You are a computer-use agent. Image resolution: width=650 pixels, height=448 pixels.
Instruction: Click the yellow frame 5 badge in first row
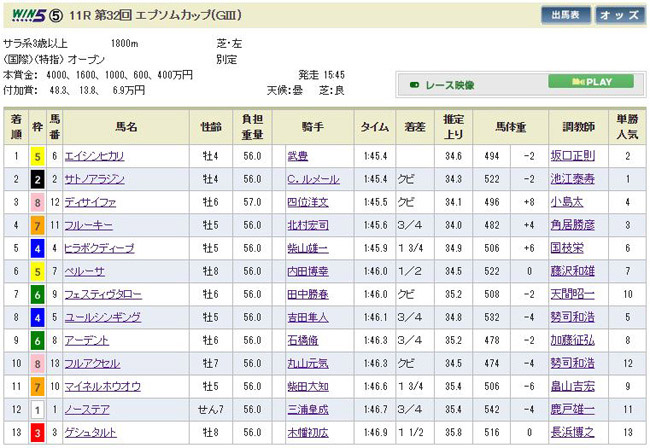[36, 156]
